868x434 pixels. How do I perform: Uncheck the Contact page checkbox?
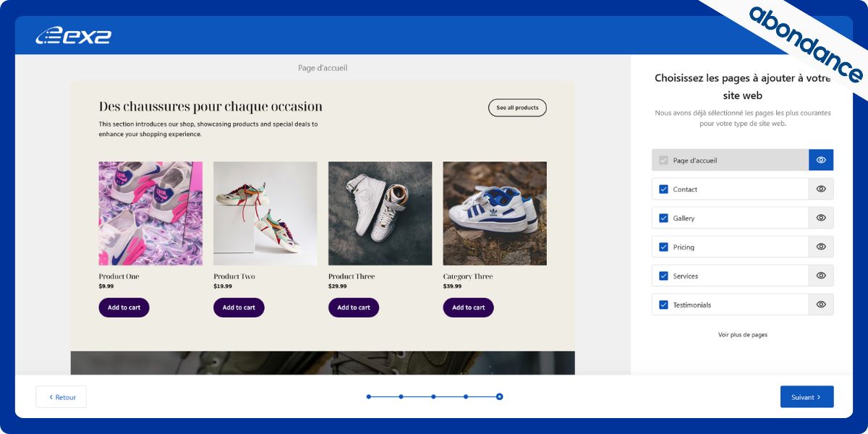click(663, 190)
